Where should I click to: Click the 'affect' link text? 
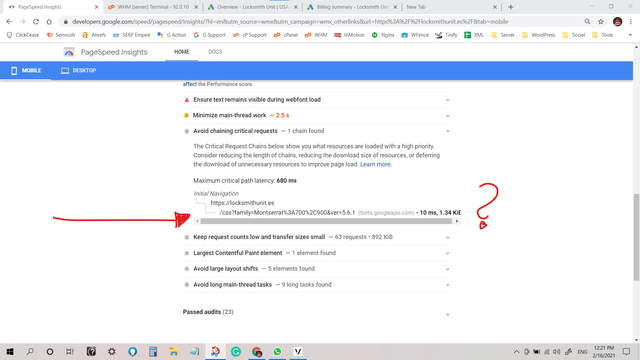coord(189,84)
